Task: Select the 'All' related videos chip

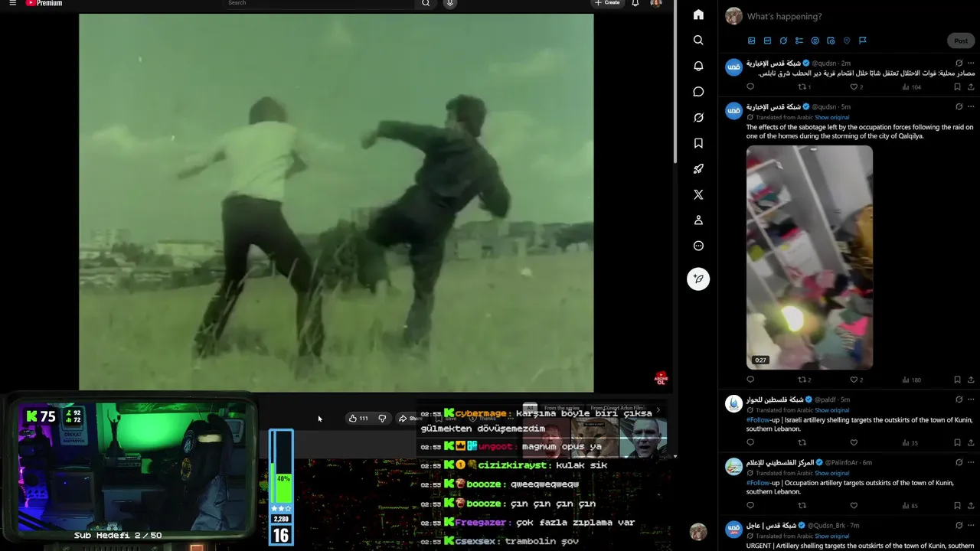Action: [x=530, y=409]
